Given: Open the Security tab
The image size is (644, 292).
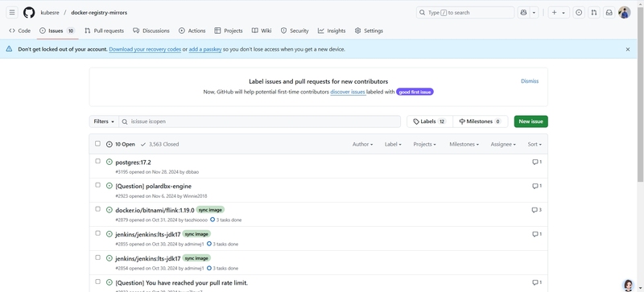Looking at the screenshot, I should [x=295, y=31].
